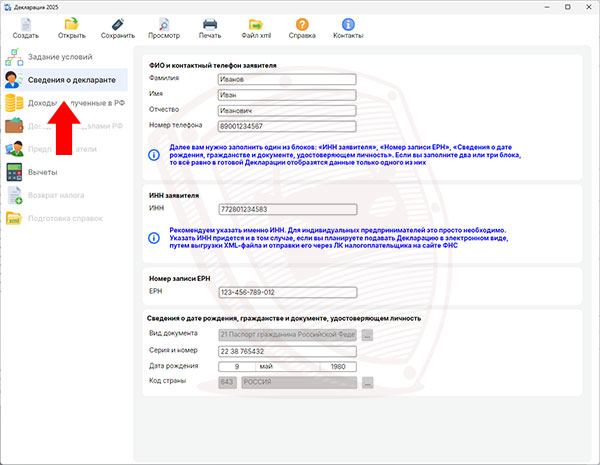The width and height of the screenshot is (600, 465).
Task: Print using the Печать icon
Action: (x=210, y=24)
